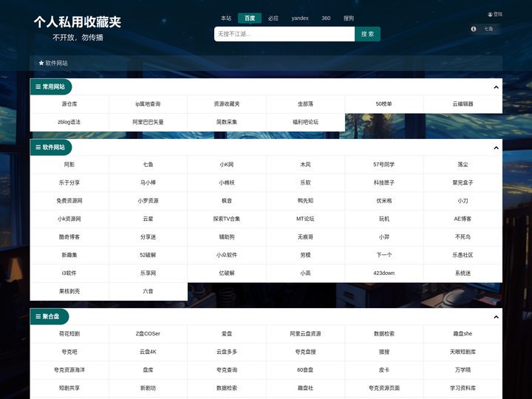Click the star icon next to 软件网站
This screenshot has width=532, height=399.
tap(41, 63)
